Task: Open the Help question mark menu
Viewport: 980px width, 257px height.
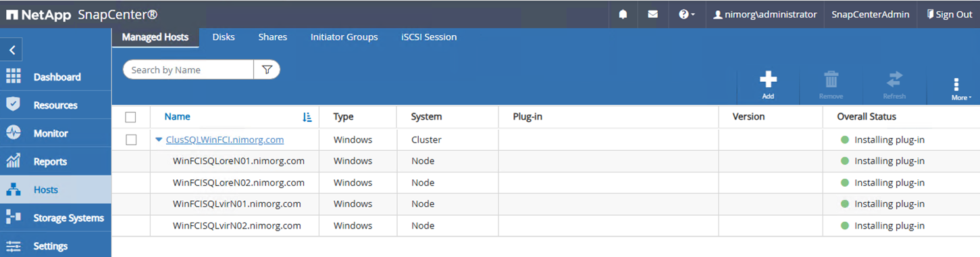Action: [687, 14]
